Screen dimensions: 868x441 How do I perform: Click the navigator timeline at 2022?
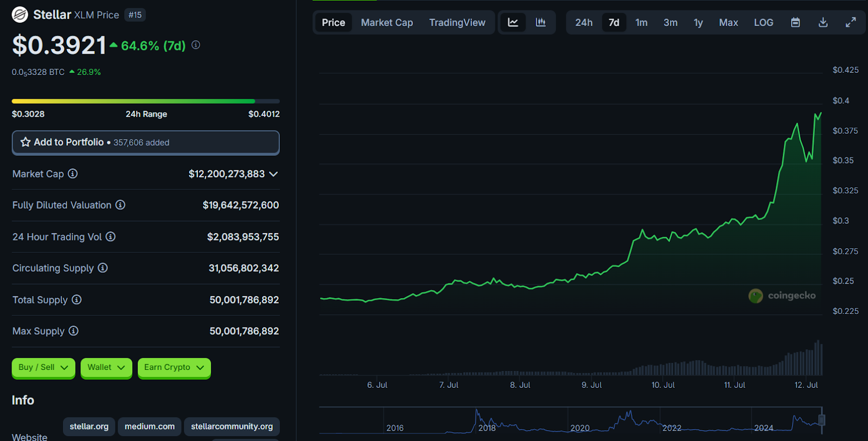(672, 428)
